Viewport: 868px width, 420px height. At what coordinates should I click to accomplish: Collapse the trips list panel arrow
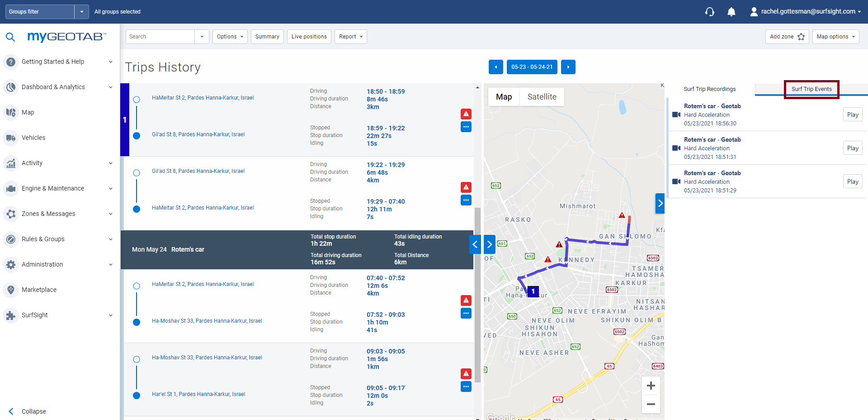click(475, 245)
